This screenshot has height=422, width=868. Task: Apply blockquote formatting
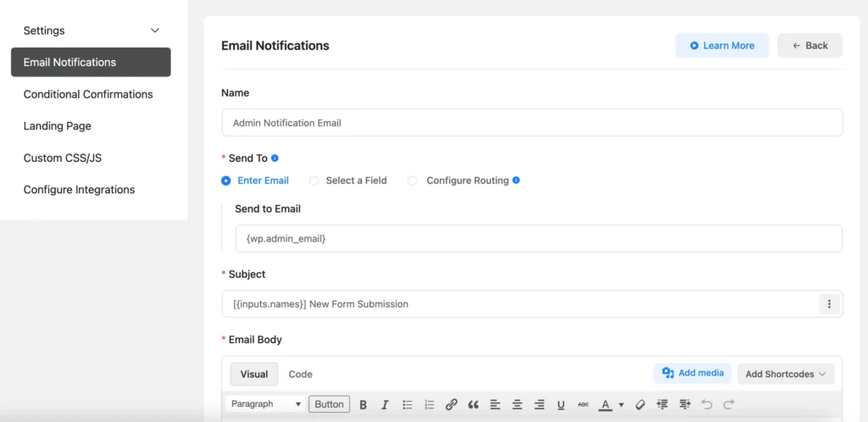pyautogui.click(x=473, y=404)
